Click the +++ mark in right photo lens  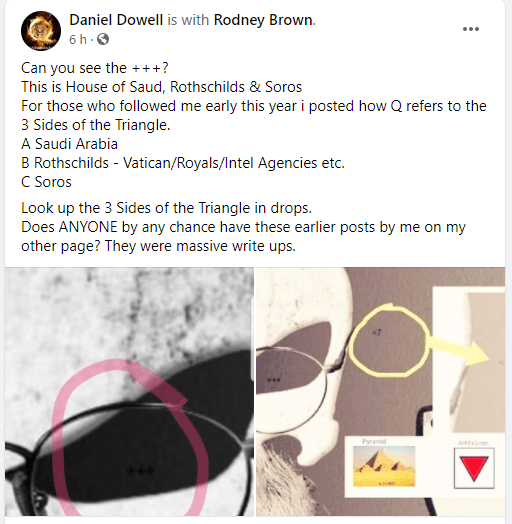274,380
